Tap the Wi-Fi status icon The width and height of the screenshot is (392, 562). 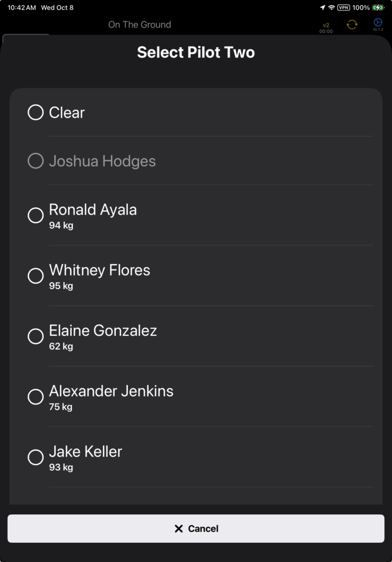[332, 8]
